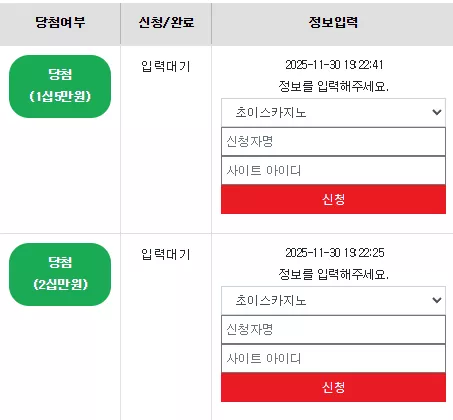Screen dimensions: 453x420
Task: Select the 정보입력 column header
Action: (333, 22)
